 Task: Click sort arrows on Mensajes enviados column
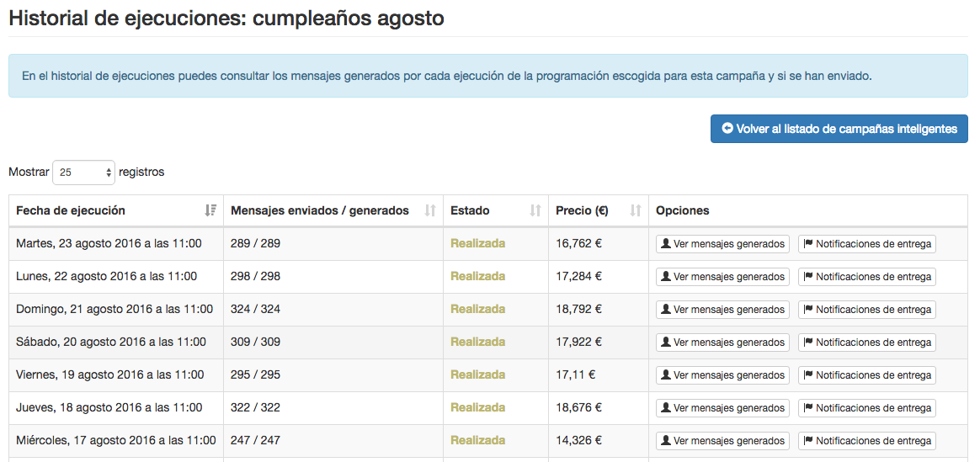coord(430,210)
